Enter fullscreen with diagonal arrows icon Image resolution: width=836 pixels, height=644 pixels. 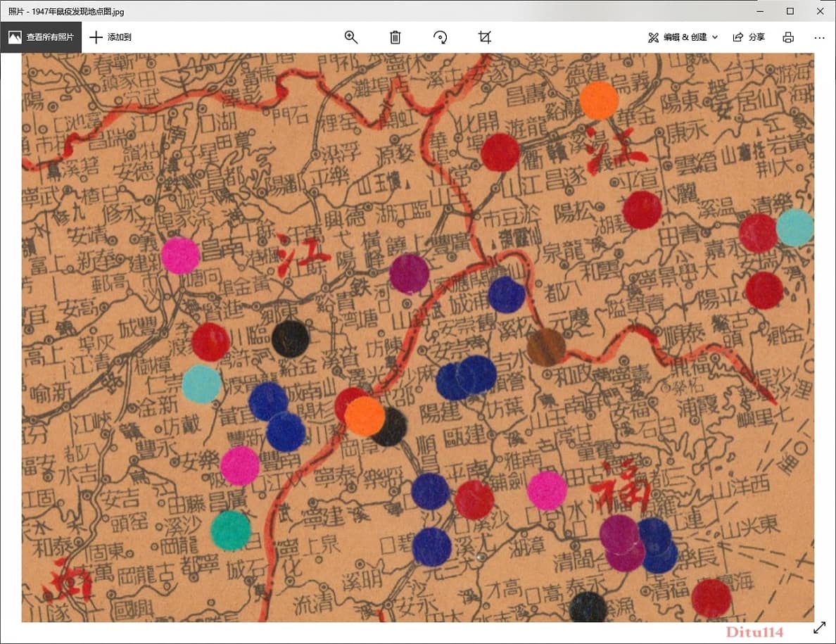820,628
